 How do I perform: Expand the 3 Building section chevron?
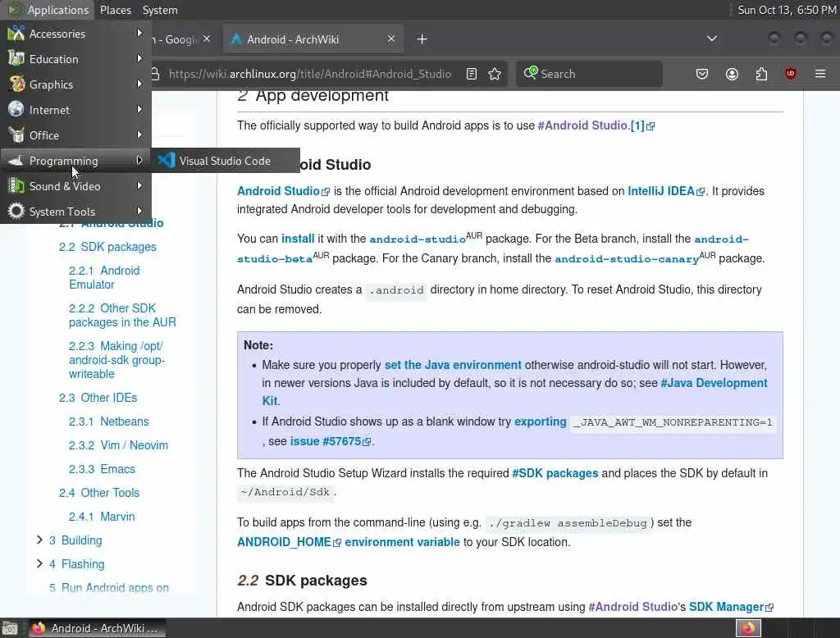click(39, 540)
